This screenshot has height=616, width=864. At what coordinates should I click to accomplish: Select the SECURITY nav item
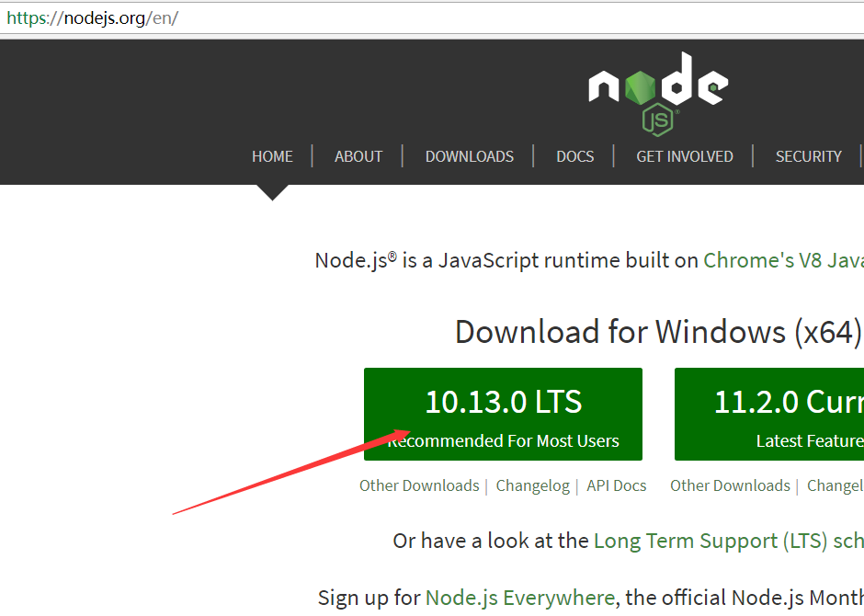808,156
